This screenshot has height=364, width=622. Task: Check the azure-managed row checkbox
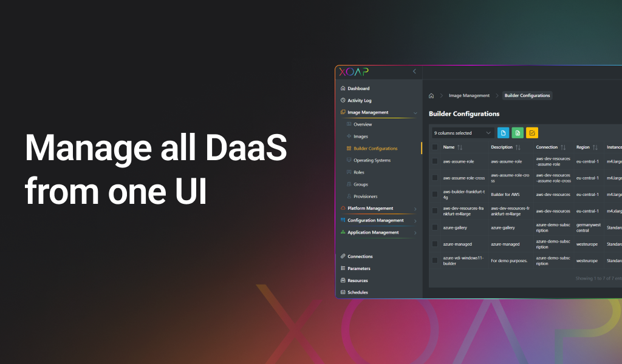click(x=435, y=244)
